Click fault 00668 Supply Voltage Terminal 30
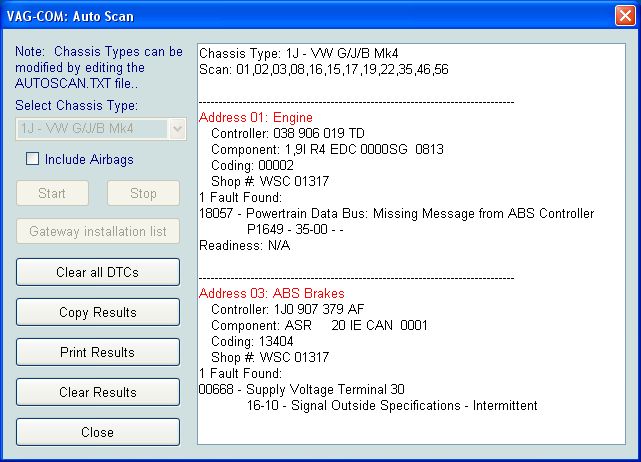 click(x=301, y=389)
